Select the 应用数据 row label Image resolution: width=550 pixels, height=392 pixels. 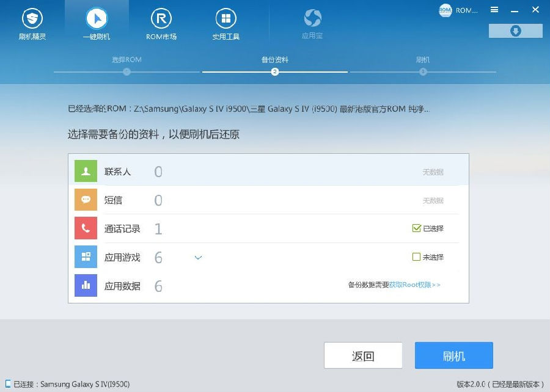(122, 286)
